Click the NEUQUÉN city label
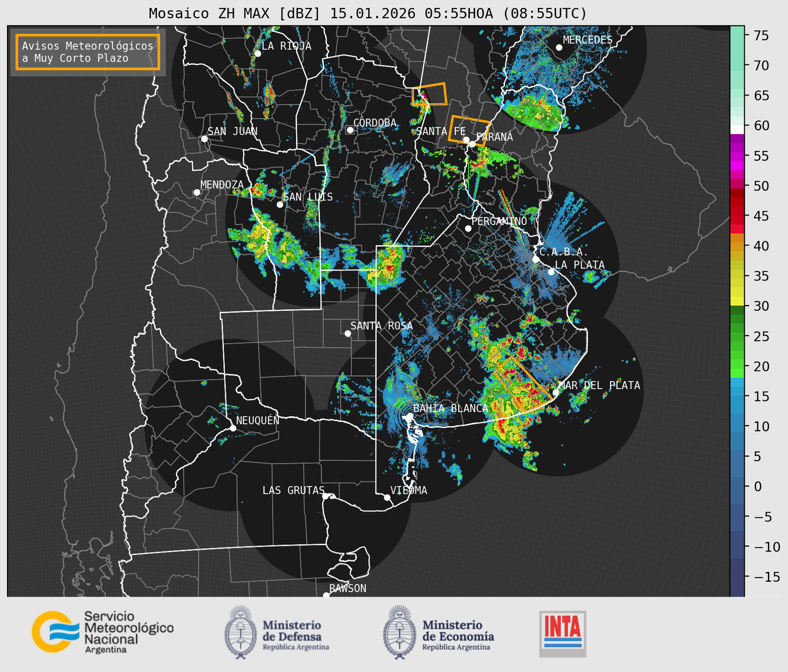The width and height of the screenshot is (788, 672). (x=258, y=420)
